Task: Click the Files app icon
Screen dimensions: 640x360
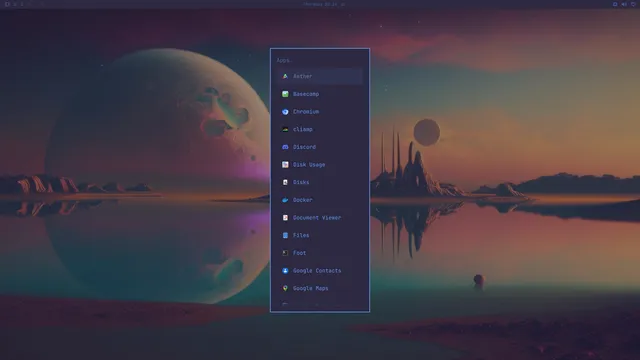Action: click(x=285, y=235)
